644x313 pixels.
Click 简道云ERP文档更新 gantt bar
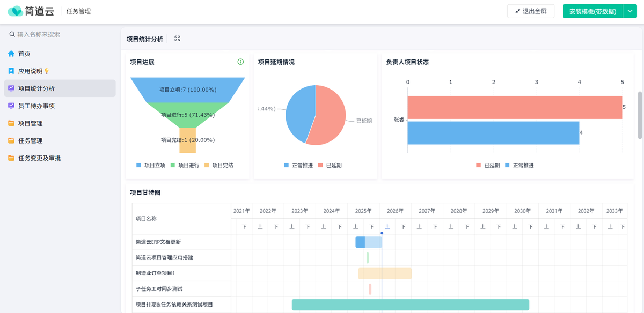click(x=369, y=242)
